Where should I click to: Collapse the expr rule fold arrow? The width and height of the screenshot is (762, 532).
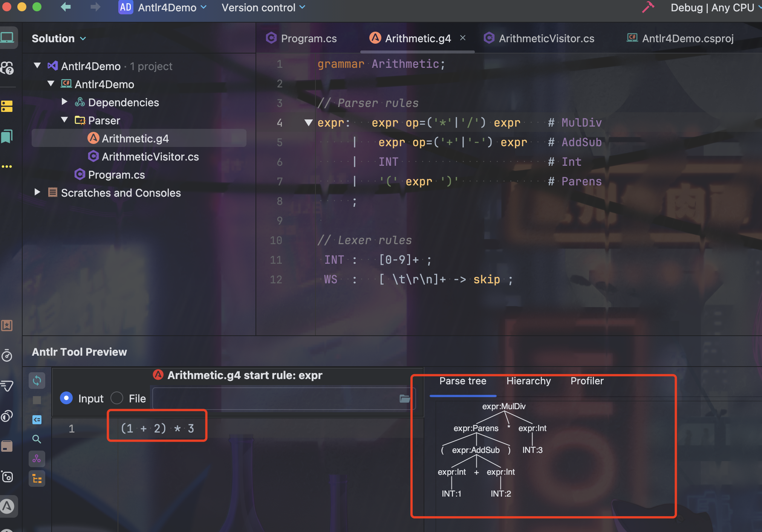309,122
